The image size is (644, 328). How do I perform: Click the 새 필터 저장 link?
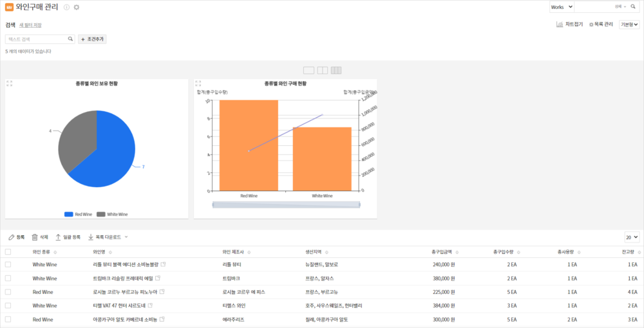click(x=30, y=25)
